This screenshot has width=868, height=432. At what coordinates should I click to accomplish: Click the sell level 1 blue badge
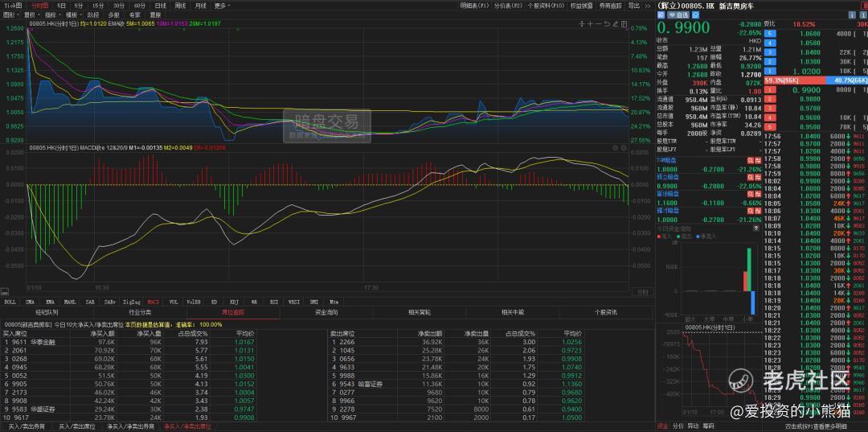click(x=768, y=71)
